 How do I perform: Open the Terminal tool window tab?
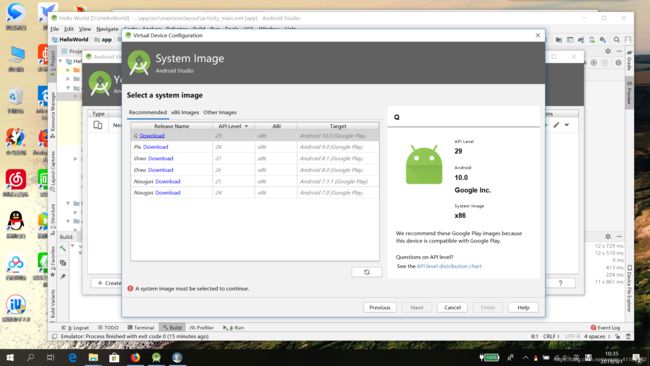[141, 327]
